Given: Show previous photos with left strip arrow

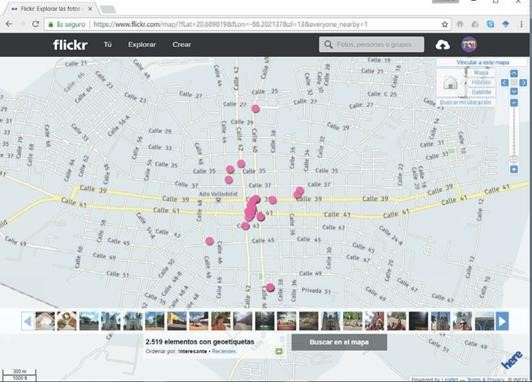Looking at the screenshot, I should [27, 321].
